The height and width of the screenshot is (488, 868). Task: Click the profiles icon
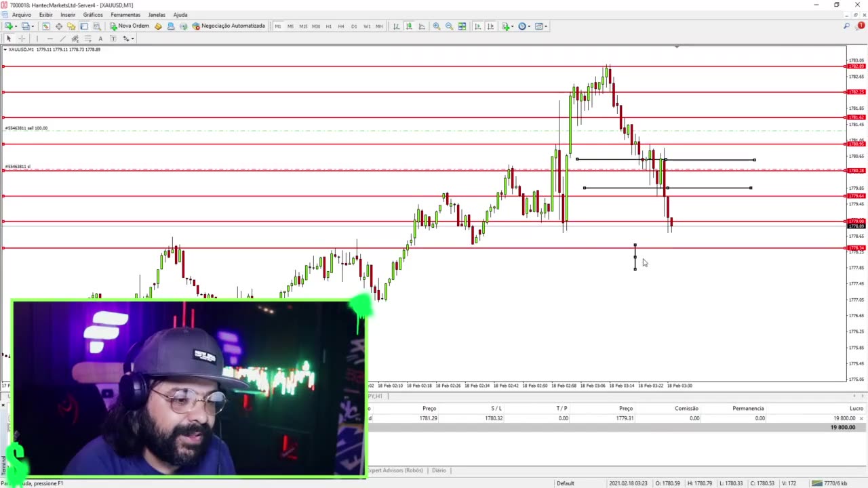tap(25, 26)
